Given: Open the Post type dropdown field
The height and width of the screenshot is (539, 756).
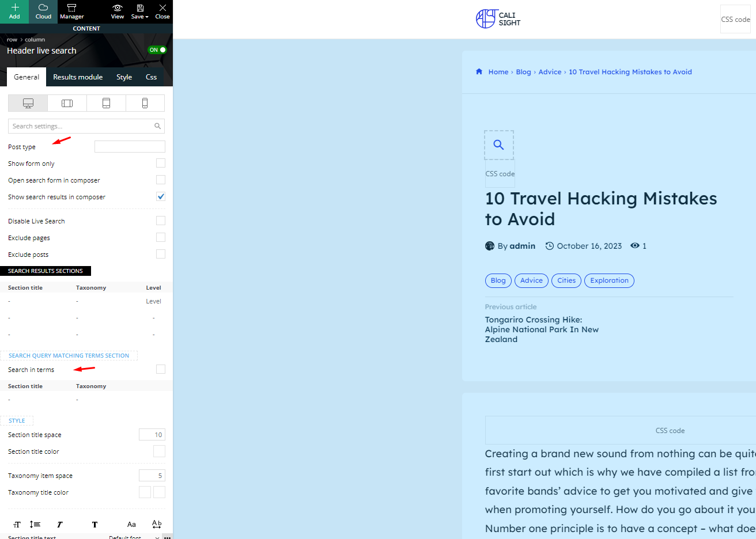Looking at the screenshot, I should coord(130,146).
